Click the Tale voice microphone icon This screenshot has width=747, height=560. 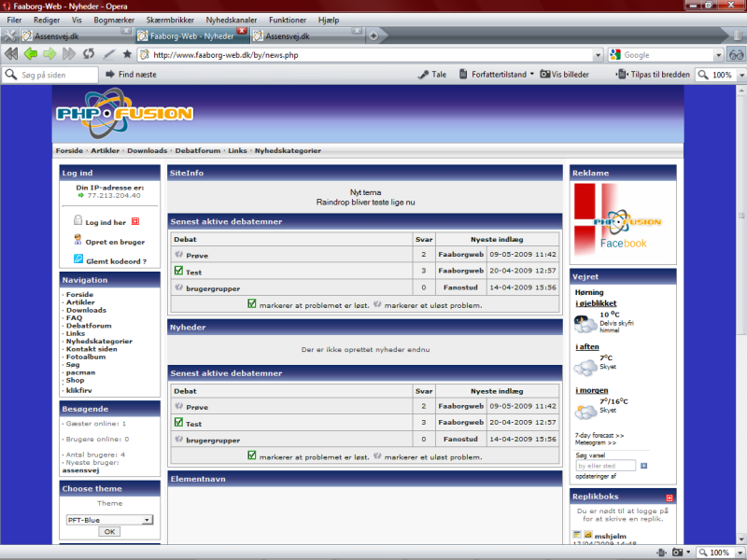423,75
